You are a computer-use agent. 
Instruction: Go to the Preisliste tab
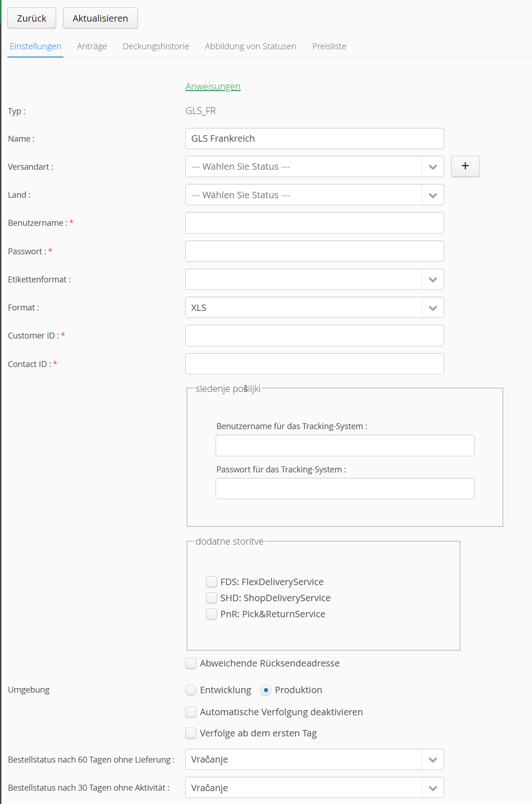[329, 46]
